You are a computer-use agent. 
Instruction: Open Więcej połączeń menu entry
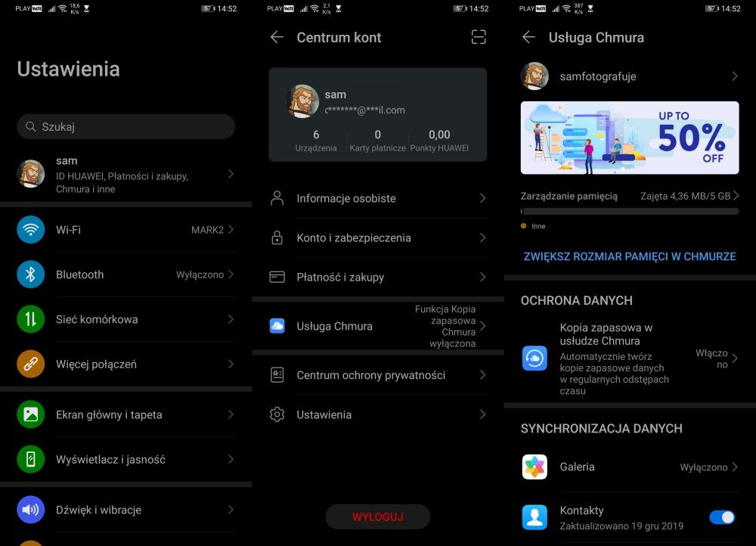(x=125, y=364)
